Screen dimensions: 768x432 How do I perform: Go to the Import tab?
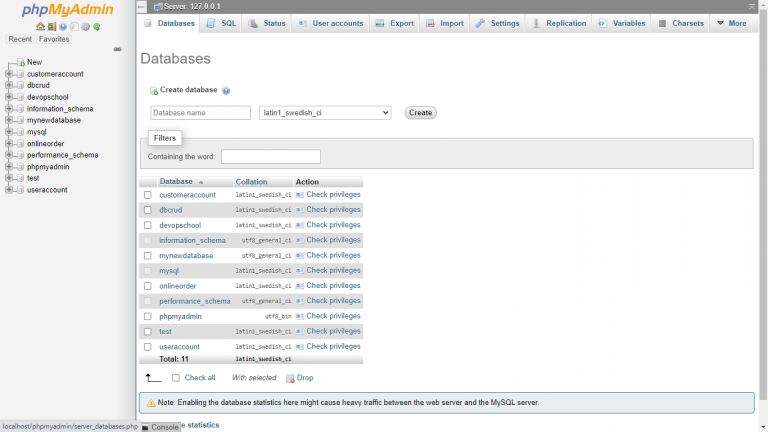(445, 24)
